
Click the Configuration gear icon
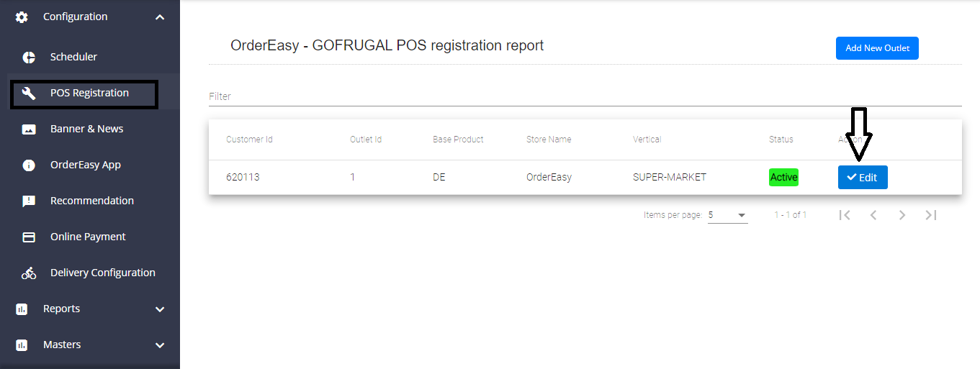(x=22, y=17)
